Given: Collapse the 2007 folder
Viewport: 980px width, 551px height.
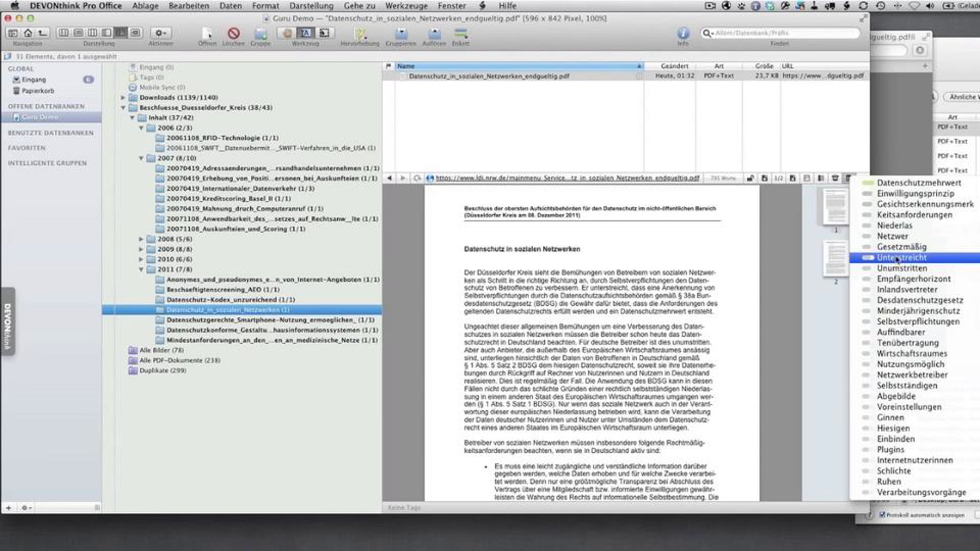Looking at the screenshot, I should coord(141,158).
